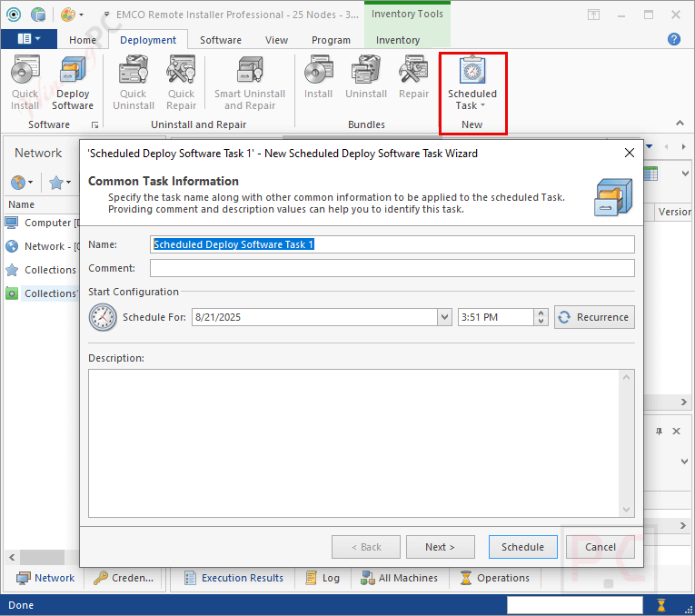This screenshot has width=695, height=616.
Task: Click the table grid view icon
Action: (x=650, y=174)
